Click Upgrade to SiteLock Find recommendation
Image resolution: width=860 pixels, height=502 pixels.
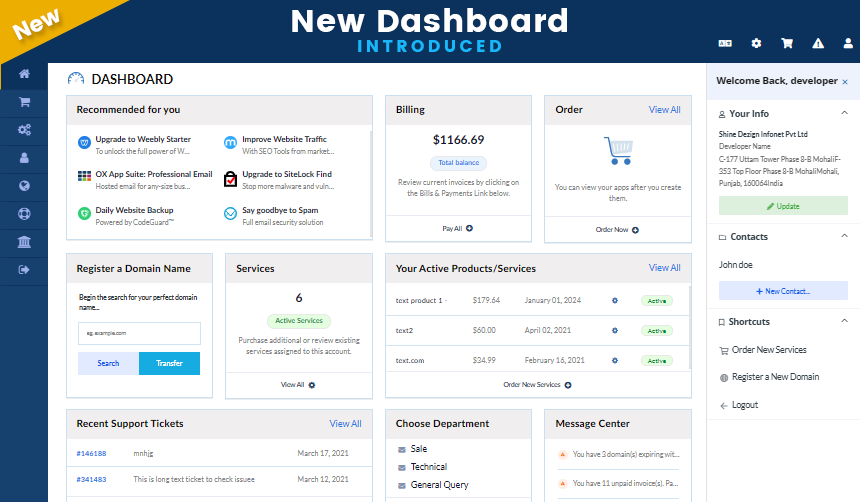click(287, 174)
